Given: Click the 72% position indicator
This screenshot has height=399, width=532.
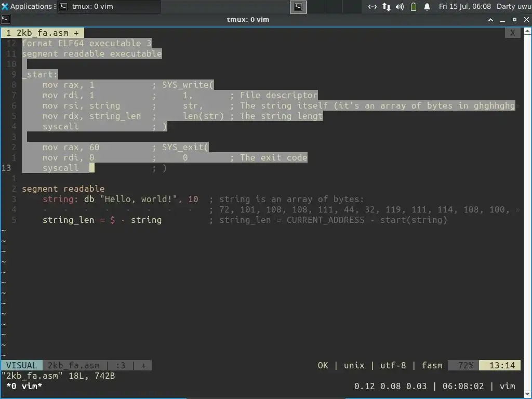Looking at the screenshot, I should point(463,365).
